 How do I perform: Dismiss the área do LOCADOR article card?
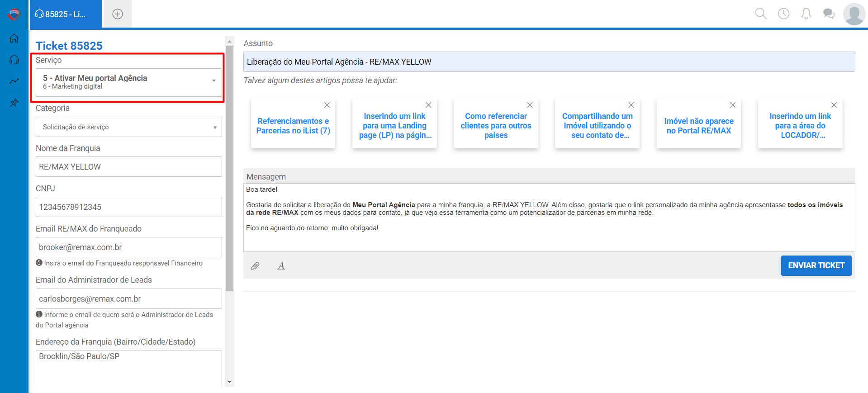click(x=834, y=105)
